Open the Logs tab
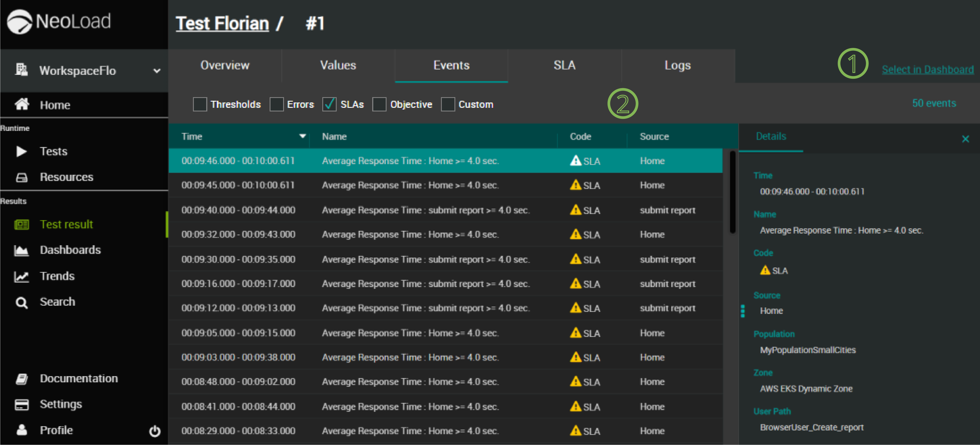The width and height of the screenshot is (980, 445). pyautogui.click(x=677, y=65)
